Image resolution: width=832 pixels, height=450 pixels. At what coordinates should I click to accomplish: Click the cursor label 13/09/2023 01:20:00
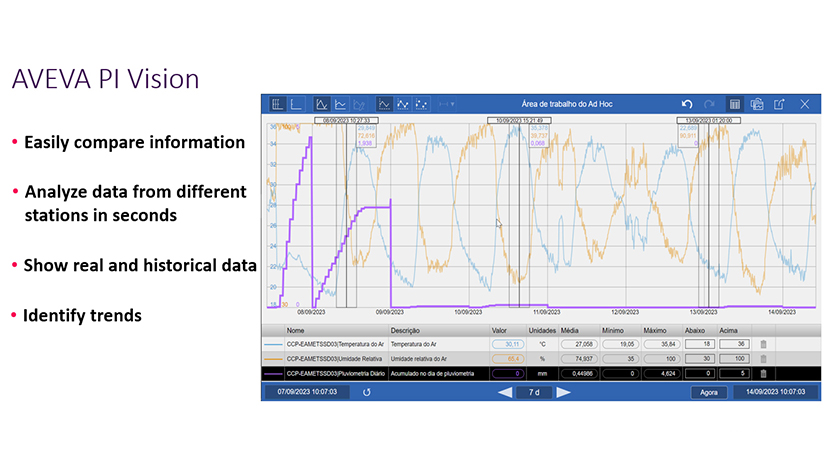(708, 120)
